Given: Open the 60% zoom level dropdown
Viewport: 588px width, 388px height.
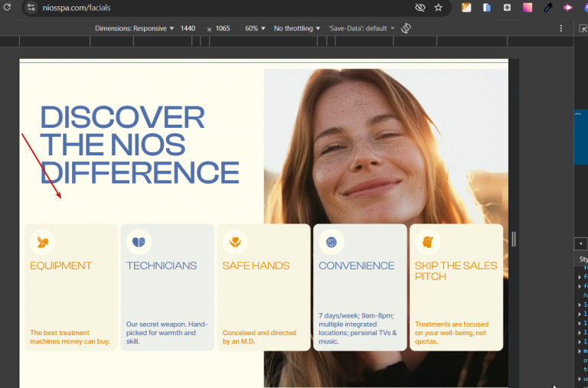Looking at the screenshot, I should coord(255,28).
